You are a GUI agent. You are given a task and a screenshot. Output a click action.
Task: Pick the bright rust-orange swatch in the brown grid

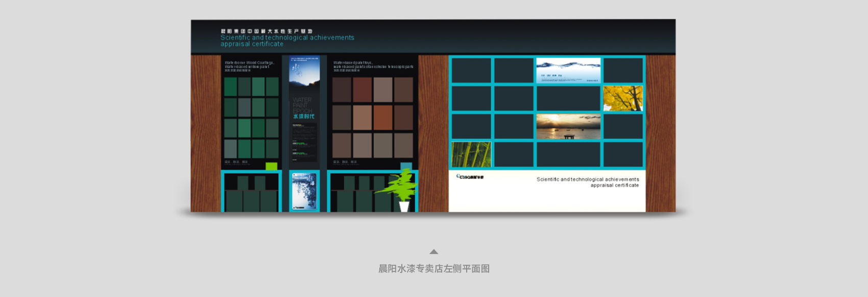pos(382,118)
